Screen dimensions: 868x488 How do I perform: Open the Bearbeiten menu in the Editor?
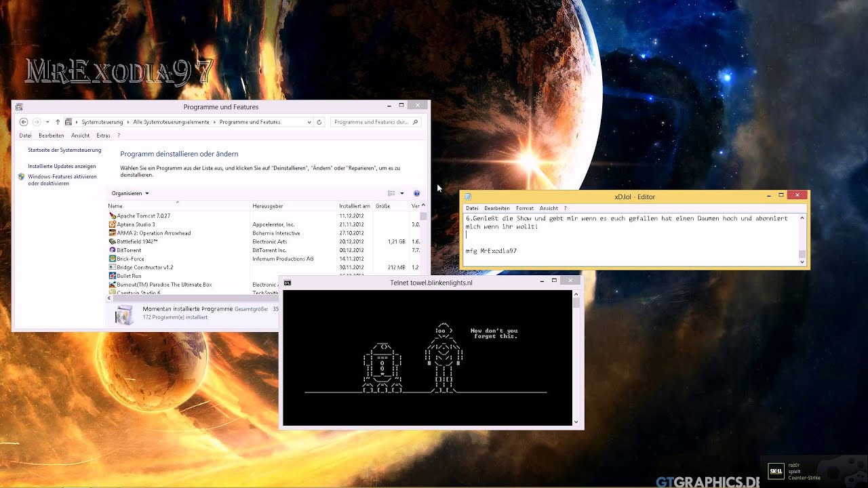coord(497,208)
